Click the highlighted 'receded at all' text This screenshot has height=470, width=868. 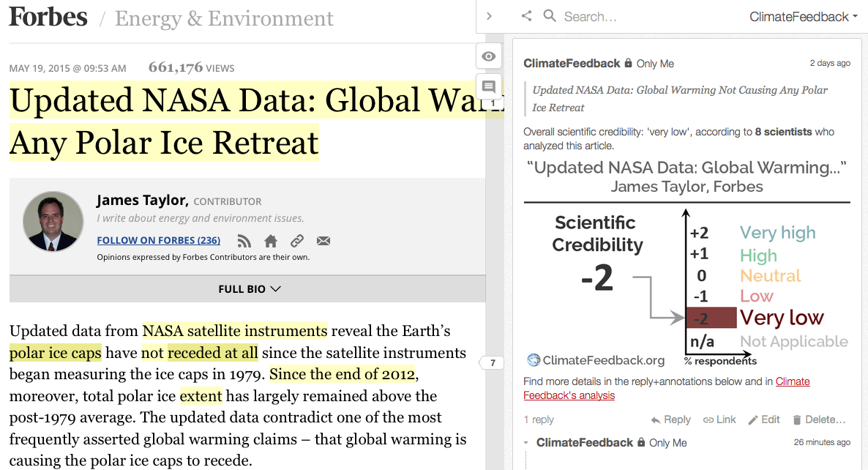point(212,353)
